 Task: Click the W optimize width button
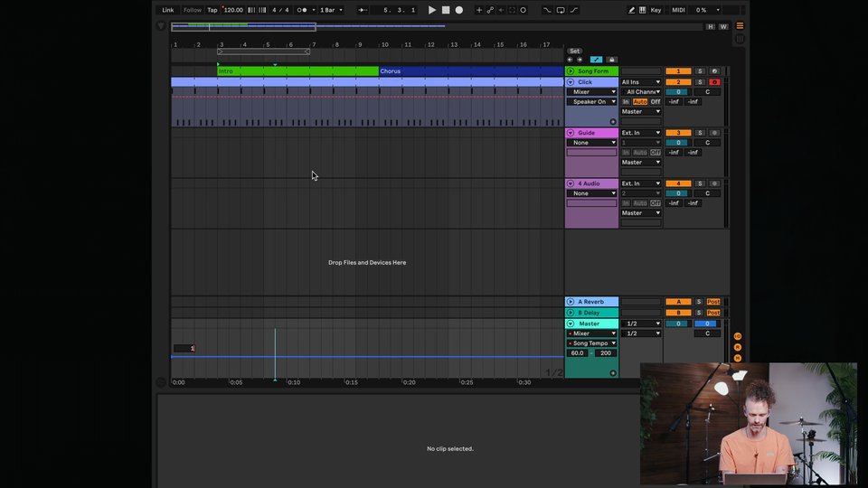pyautogui.click(x=723, y=26)
